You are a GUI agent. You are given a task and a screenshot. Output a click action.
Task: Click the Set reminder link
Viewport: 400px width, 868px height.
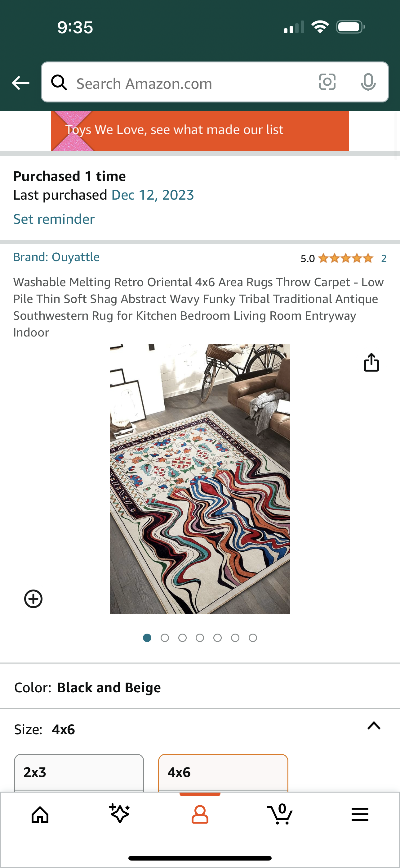click(54, 219)
